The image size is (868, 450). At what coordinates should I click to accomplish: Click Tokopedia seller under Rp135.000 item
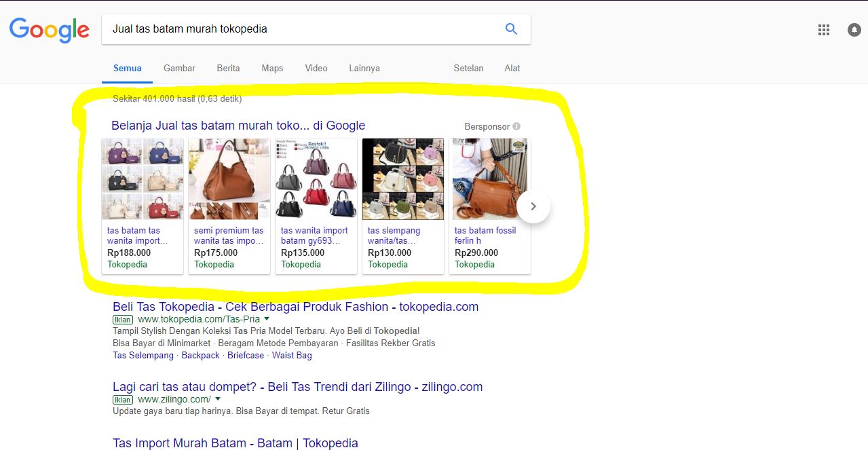[x=301, y=265]
